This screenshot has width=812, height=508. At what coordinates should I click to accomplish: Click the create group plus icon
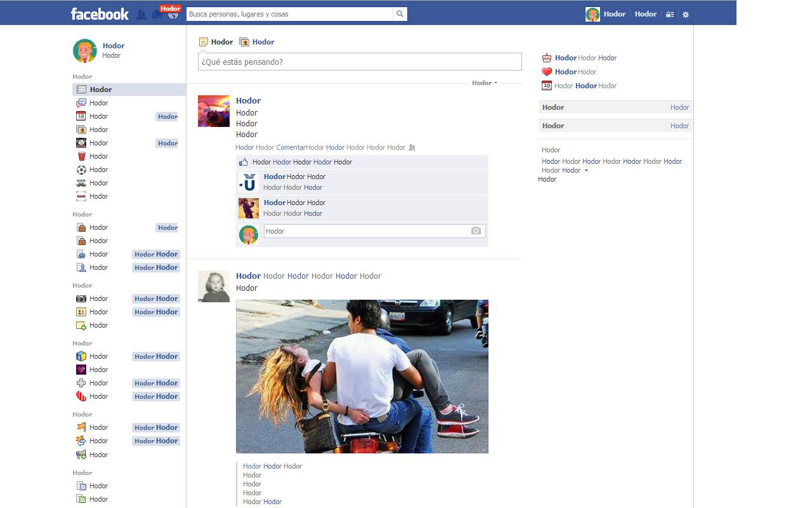tap(81, 325)
